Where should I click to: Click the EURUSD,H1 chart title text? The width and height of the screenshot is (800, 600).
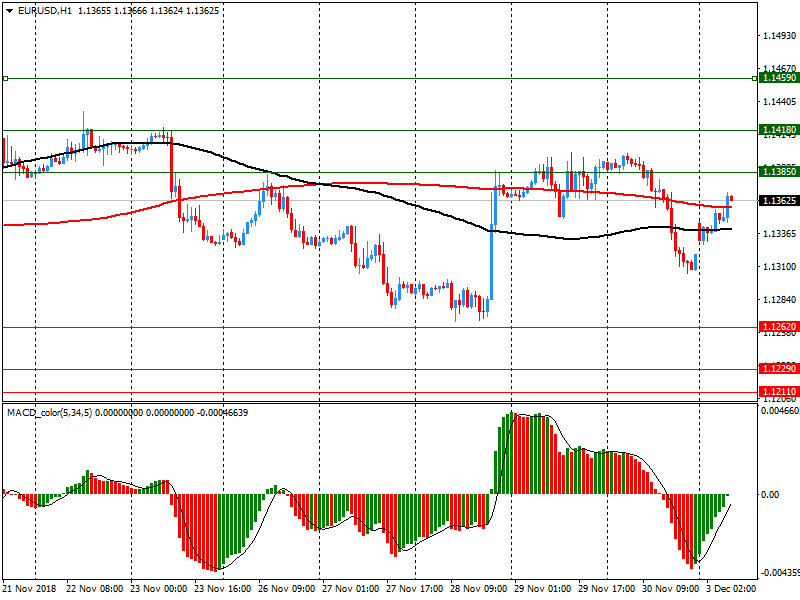pos(46,10)
